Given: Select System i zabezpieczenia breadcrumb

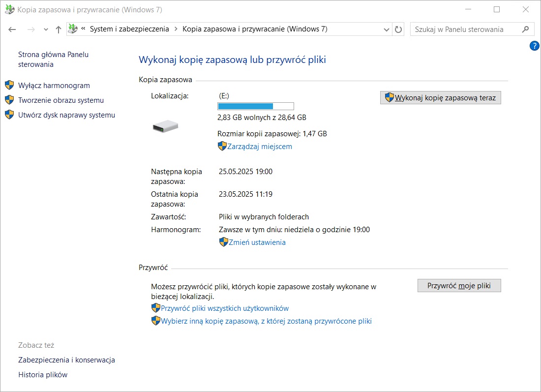Looking at the screenshot, I should coord(129,30).
